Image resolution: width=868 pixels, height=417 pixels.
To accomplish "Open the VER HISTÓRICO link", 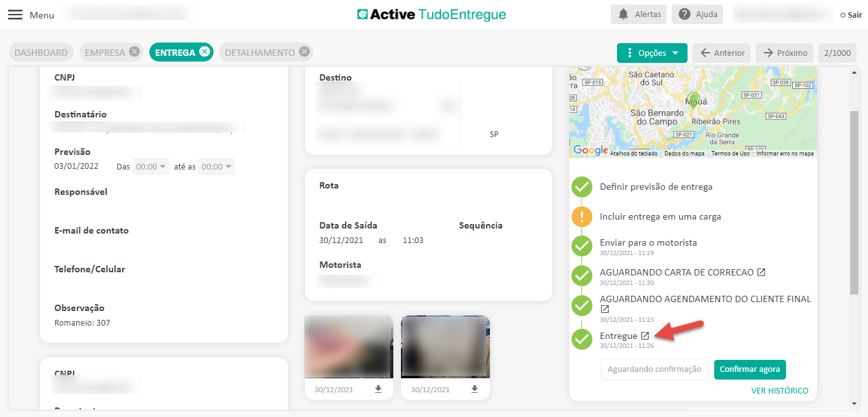I will click(x=780, y=391).
